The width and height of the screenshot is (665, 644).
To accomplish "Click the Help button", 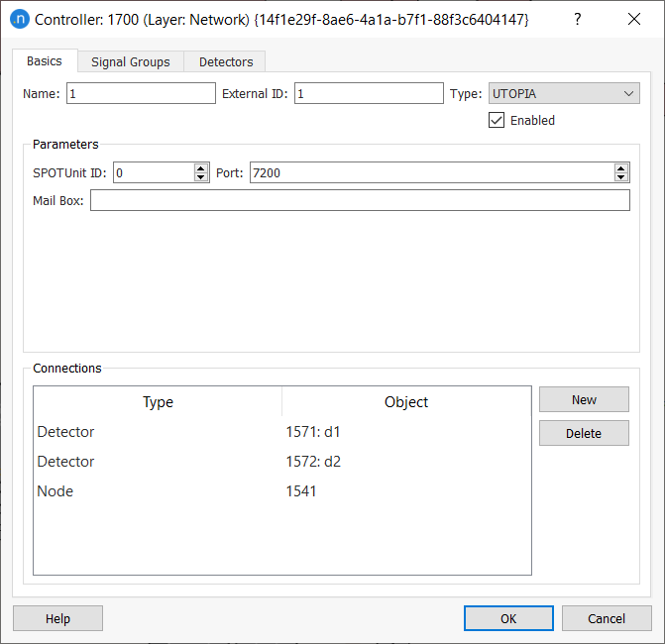I will [x=57, y=618].
